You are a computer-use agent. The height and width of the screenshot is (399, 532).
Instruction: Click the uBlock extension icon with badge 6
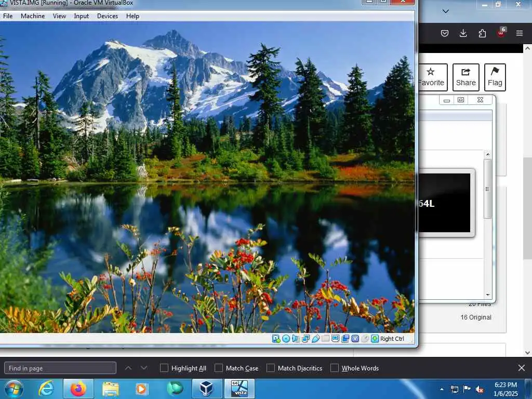(501, 33)
